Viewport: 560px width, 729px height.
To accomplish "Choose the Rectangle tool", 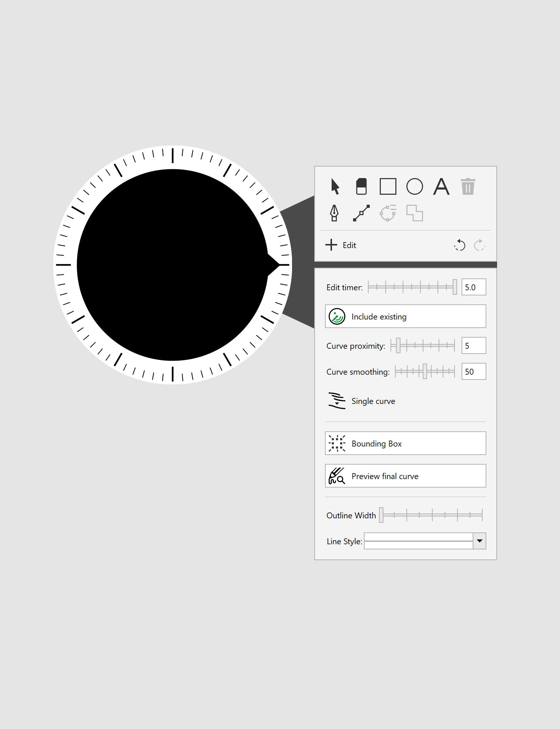I will (388, 186).
